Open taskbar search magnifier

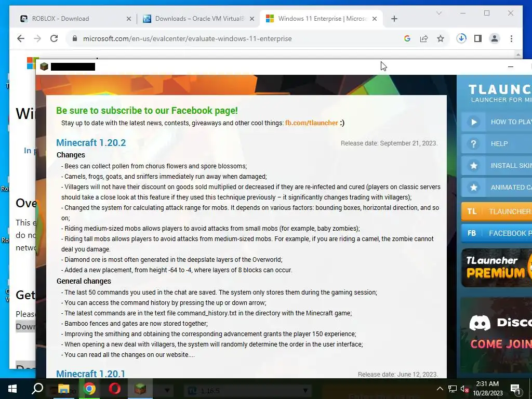(37, 389)
